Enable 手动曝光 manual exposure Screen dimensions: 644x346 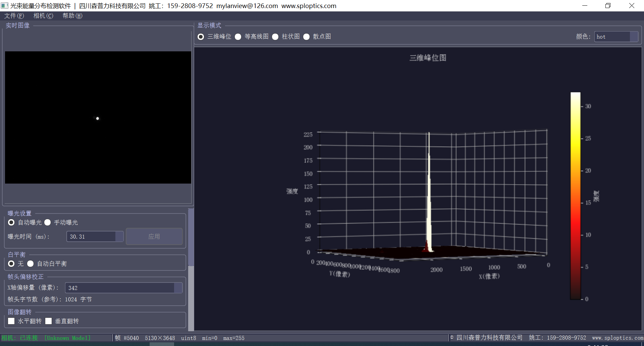click(x=48, y=223)
